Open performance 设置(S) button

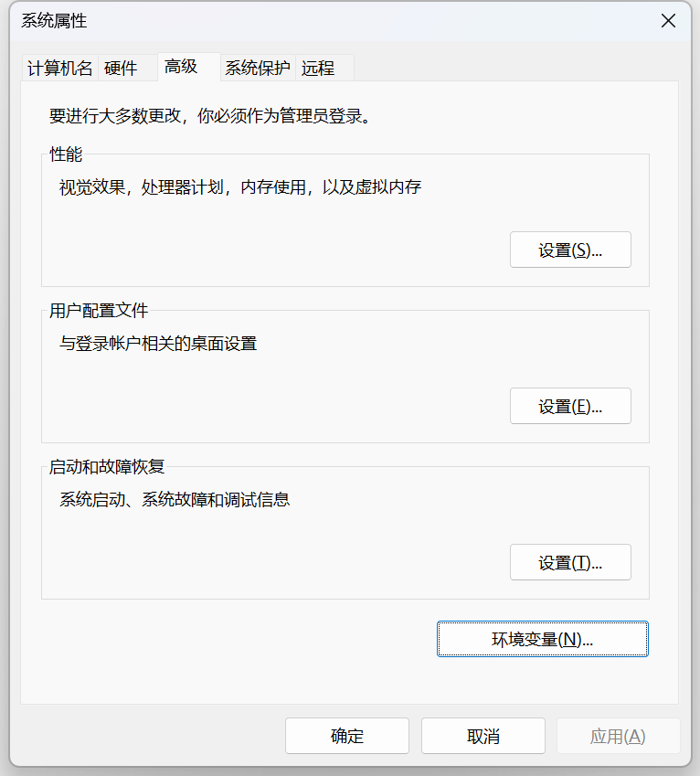[570, 250]
